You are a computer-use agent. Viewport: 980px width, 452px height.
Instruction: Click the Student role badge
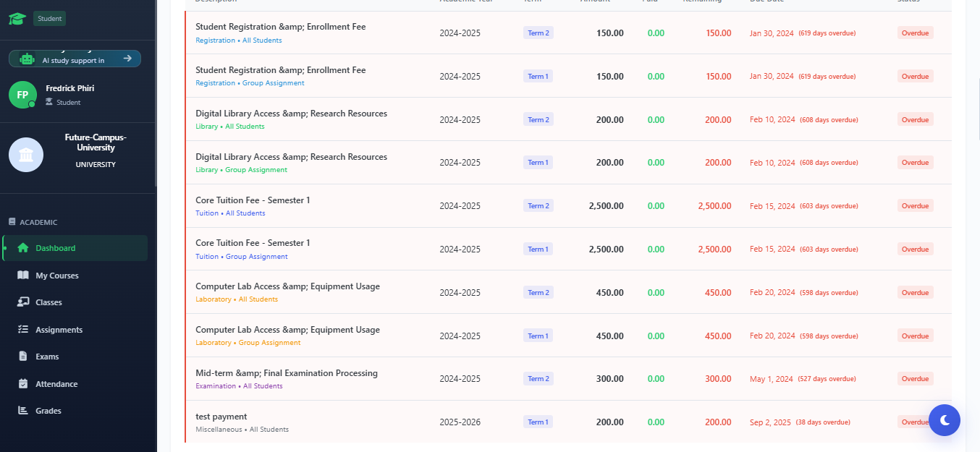pyautogui.click(x=49, y=18)
